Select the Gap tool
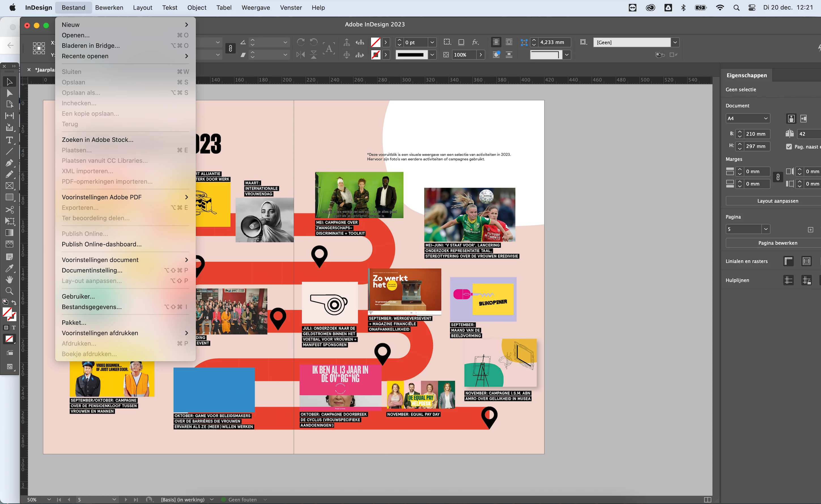 pos(9,116)
